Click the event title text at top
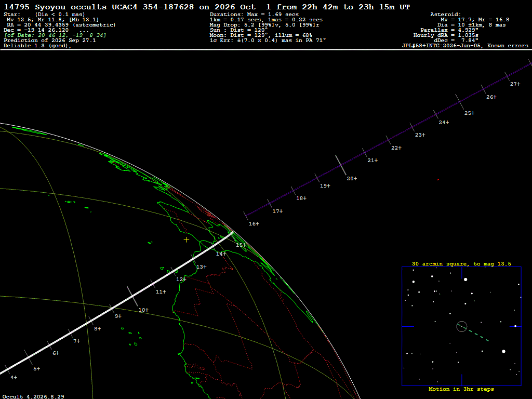532x399 pixels. click(207, 7)
